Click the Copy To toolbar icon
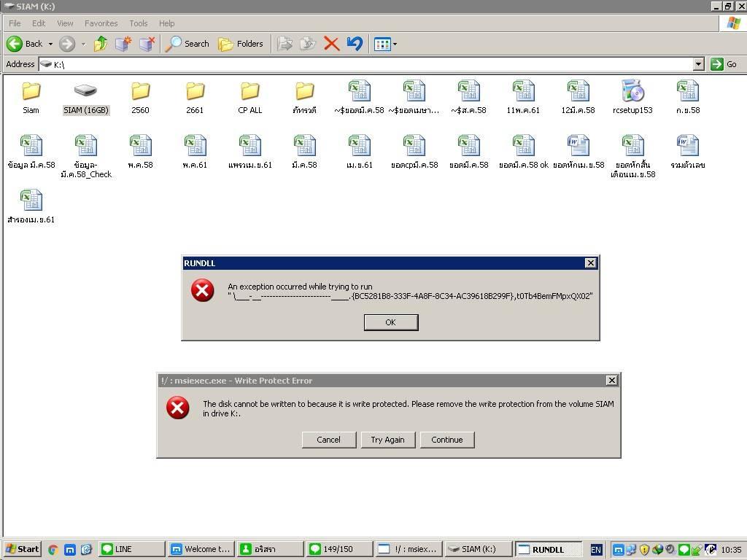 click(308, 44)
